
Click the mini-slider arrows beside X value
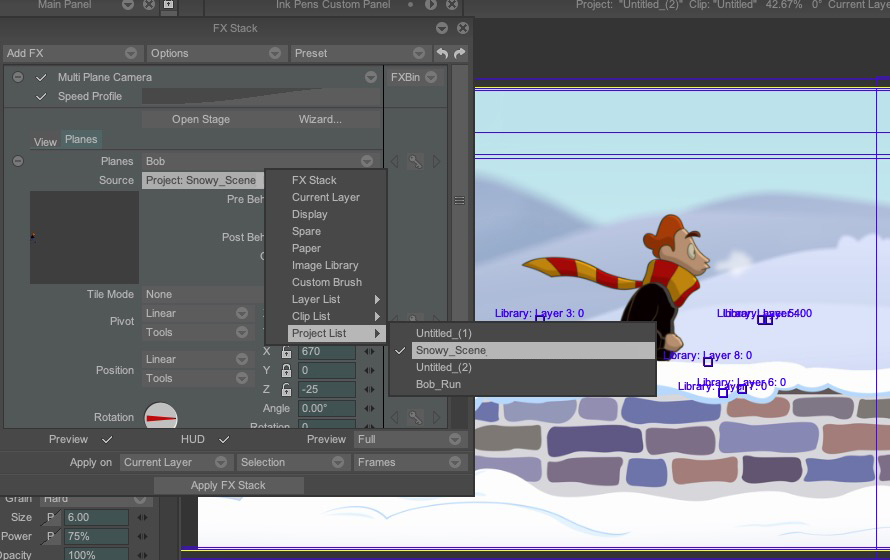click(370, 352)
